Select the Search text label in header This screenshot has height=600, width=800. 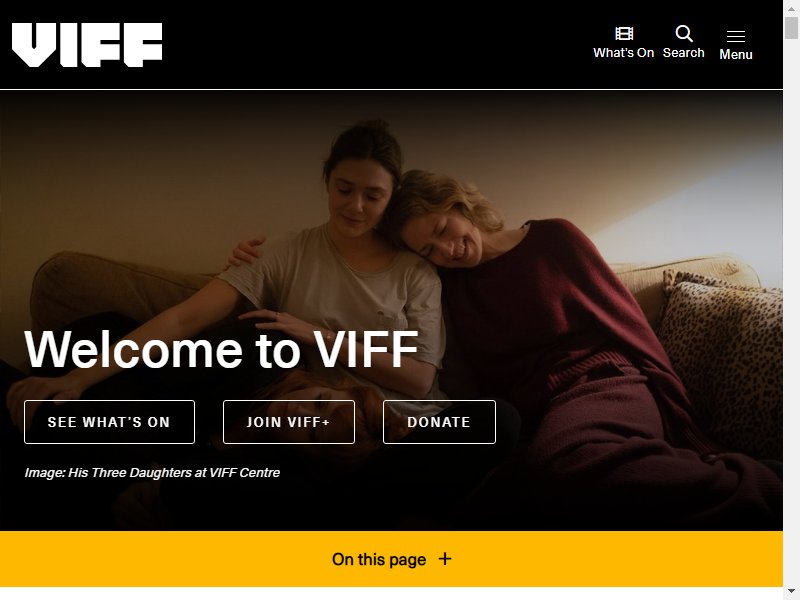point(684,53)
